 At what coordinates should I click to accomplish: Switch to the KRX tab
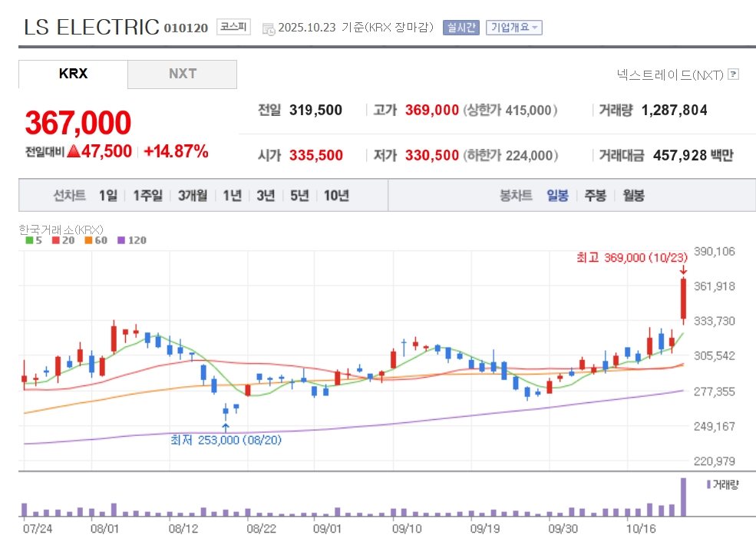[x=73, y=74]
